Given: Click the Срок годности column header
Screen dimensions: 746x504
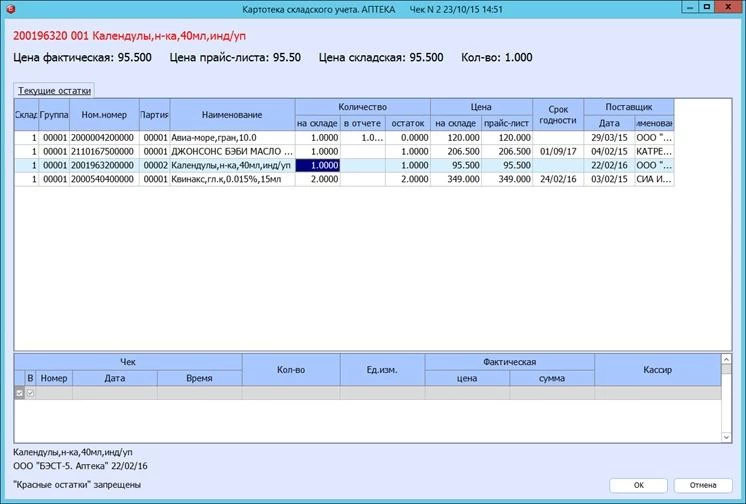Looking at the screenshot, I should click(558, 115).
